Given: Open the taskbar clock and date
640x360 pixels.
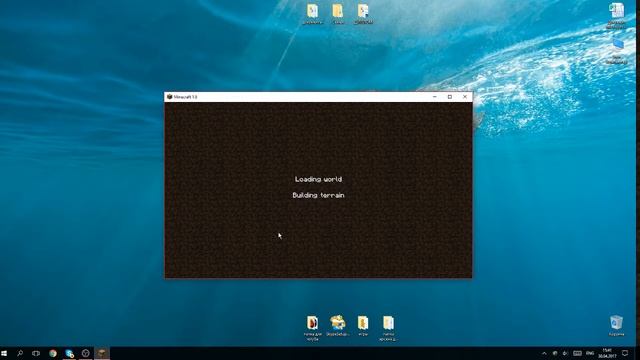Looking at the screenshot, I should point(607,353).
